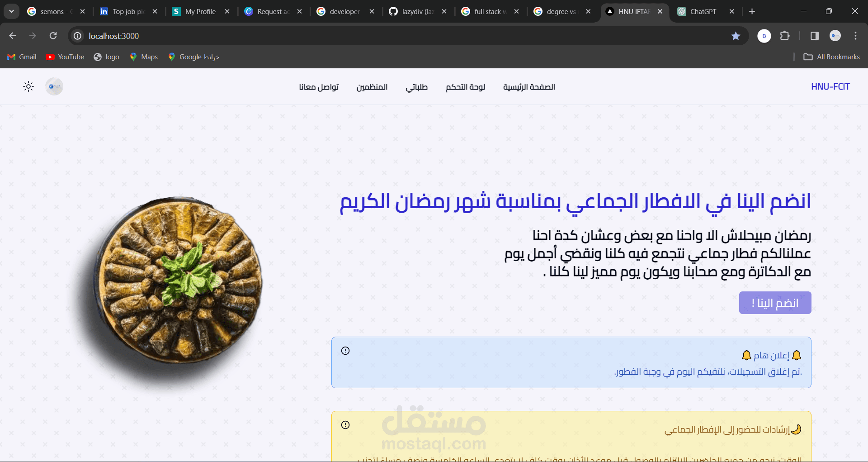Click the انضم الينا button
The image size is (868, 462).
(775, 302)
